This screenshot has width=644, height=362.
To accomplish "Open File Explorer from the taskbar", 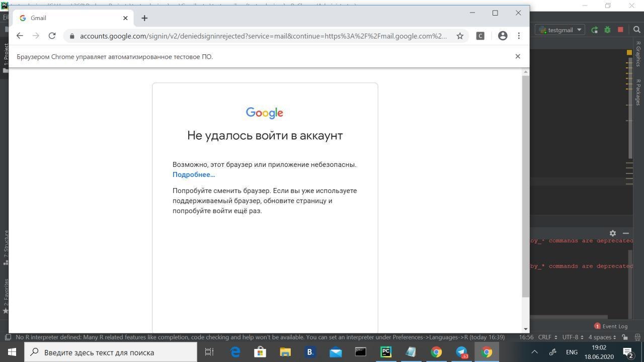I will click(x=285, y=352).
